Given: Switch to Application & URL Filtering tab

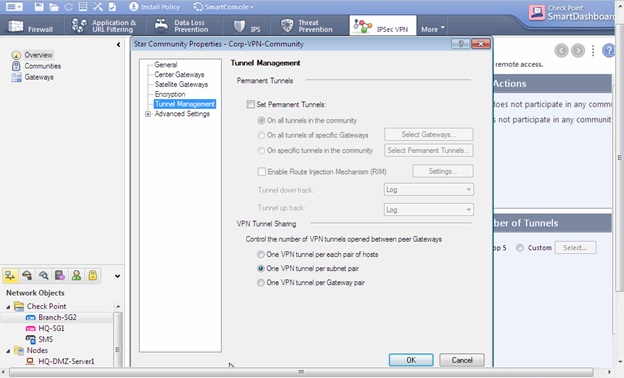Looking at the screenshot, I should click(x=104, y=26).
